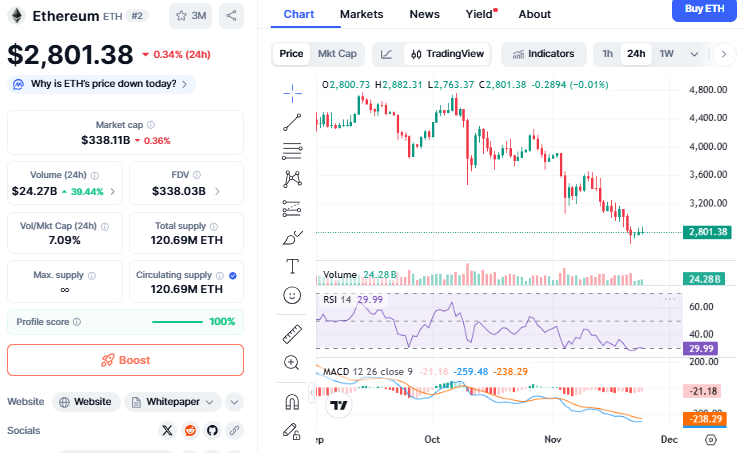Open the chart settings gear icon
744x453 pixels.
tap(711, 439)
